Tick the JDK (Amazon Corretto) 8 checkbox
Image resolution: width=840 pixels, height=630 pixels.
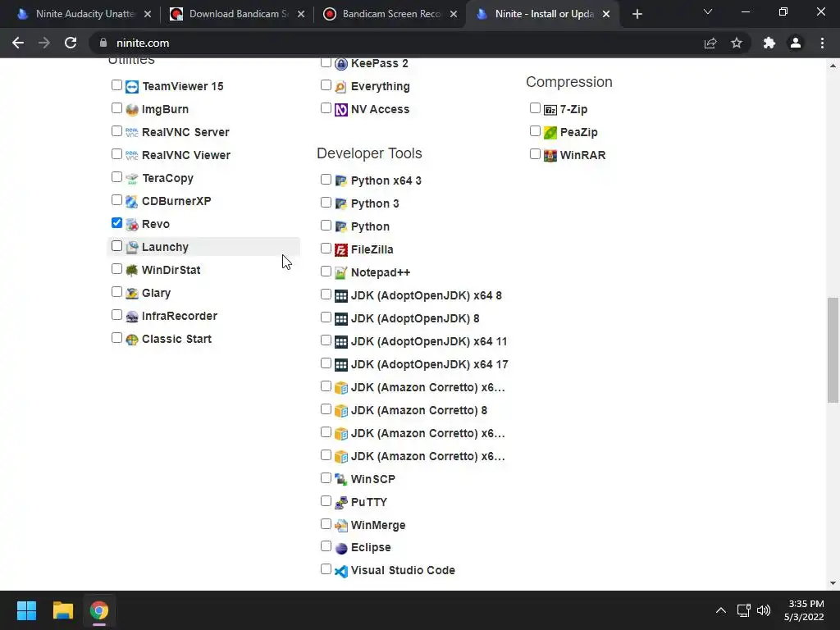[326, 409]
